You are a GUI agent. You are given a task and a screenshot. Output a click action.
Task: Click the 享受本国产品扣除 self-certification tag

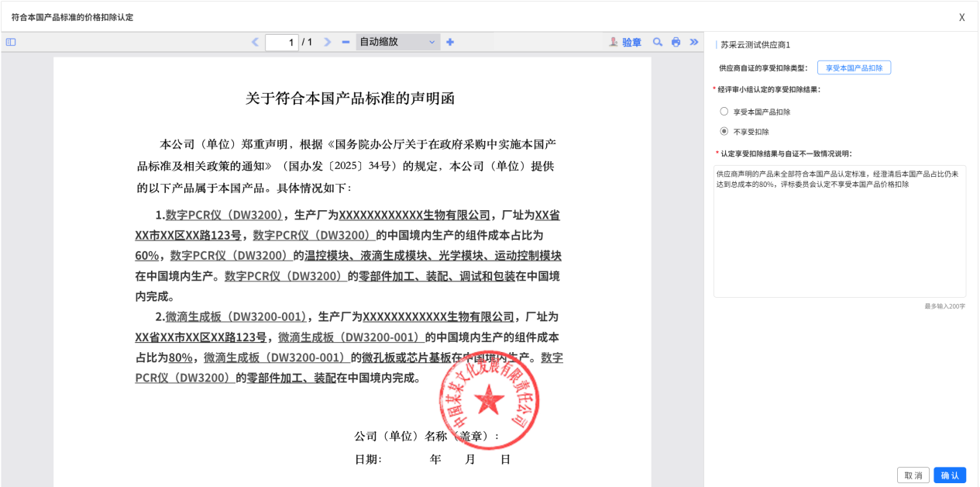click(x=854, y=68)
